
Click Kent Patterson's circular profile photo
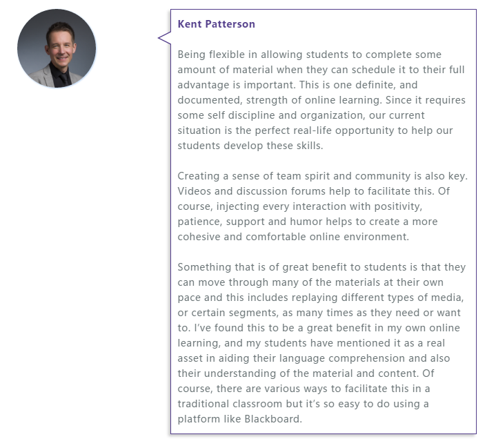(x=57, y=48)
